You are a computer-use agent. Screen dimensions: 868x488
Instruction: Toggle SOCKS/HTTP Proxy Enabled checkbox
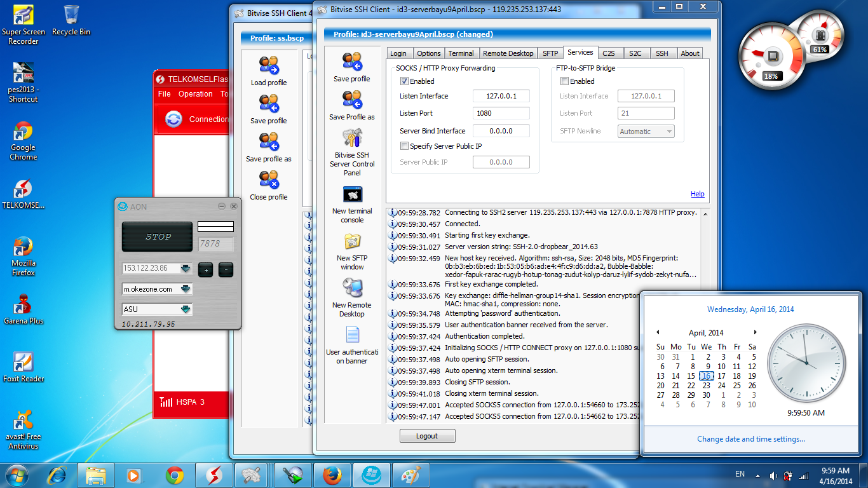pyautogui.click(x=404, y=81)
